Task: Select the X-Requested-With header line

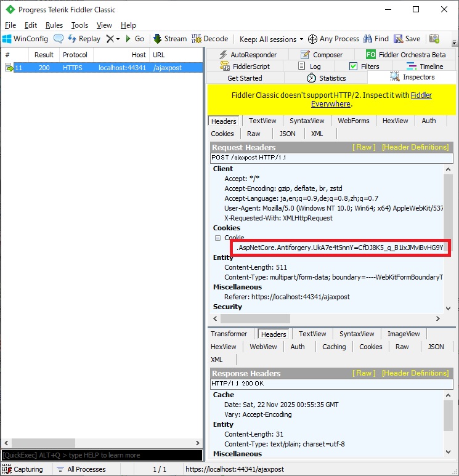Action: coord(278,218)
